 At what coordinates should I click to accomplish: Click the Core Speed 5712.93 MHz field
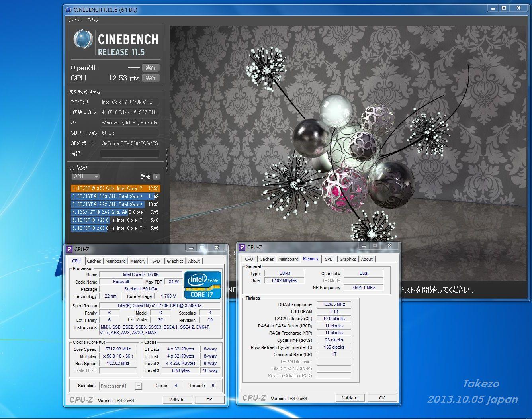pos(118,349)
